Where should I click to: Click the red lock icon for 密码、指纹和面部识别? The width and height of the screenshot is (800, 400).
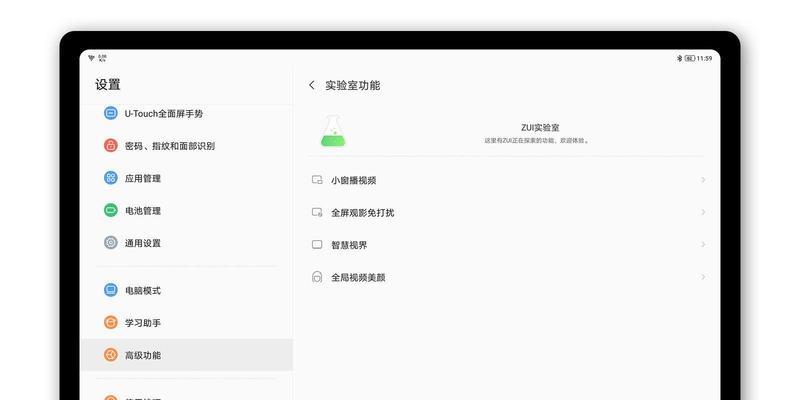tap(111, 145)
